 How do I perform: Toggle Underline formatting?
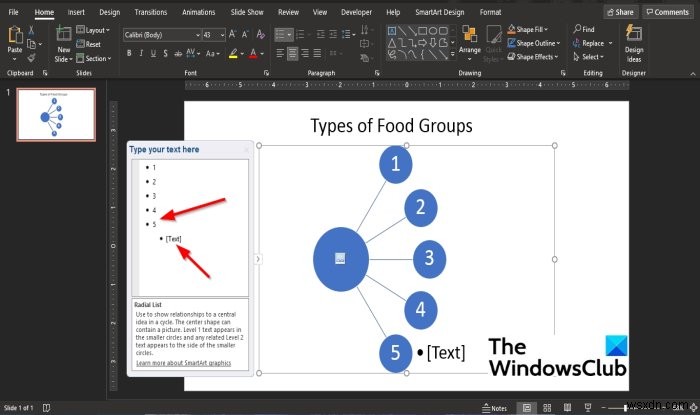(153, 54)
